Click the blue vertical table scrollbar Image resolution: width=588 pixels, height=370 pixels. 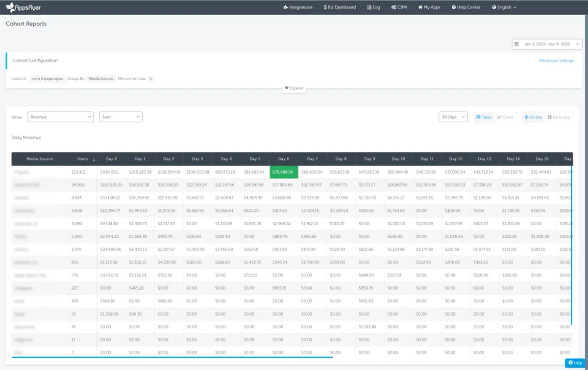tap(571, 245)
